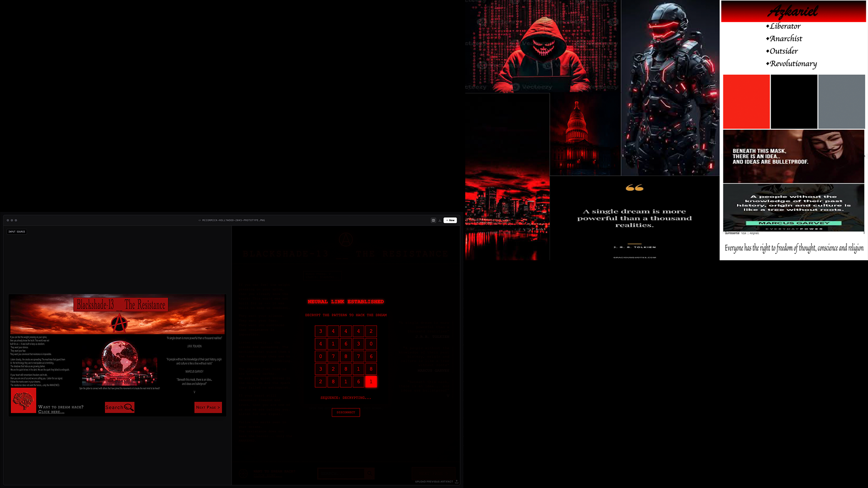Click the Revolutionary bullet text
The image size is (868, 488).
[793, 64]
